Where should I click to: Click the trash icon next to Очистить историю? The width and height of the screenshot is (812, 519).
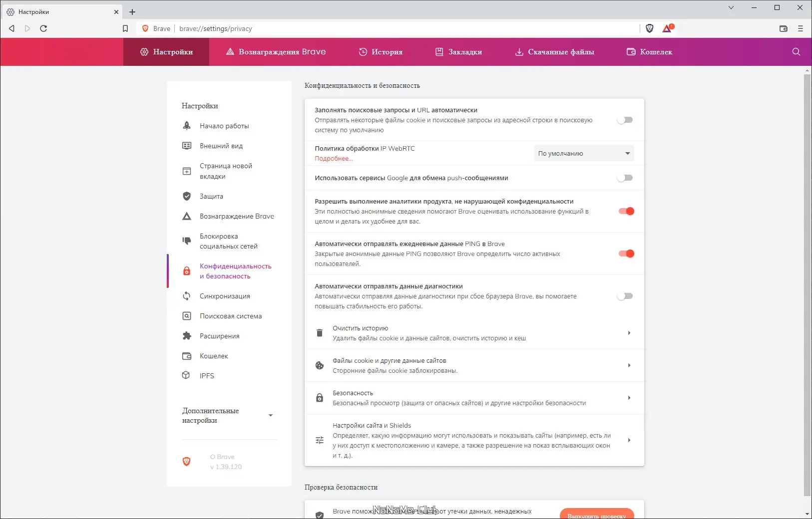point(320,333)
